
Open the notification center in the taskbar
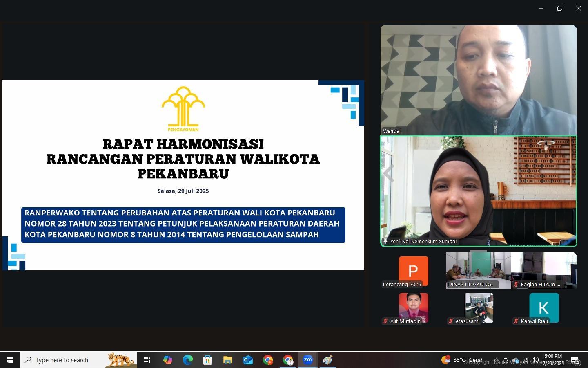point(575,360)
